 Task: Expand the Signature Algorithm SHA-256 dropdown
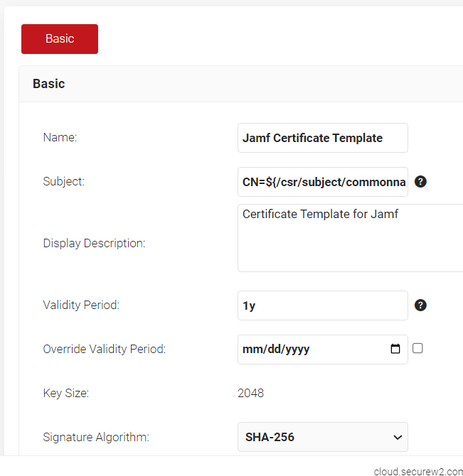[322, 437]
